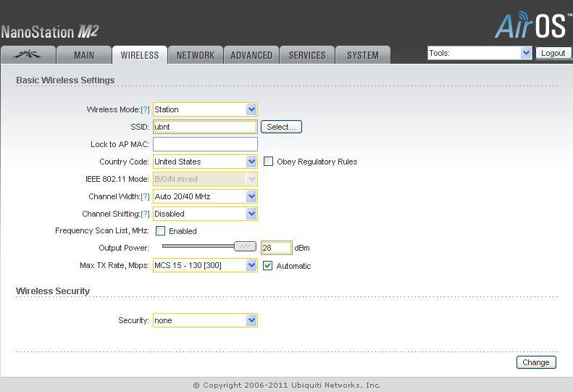Enable Frequency Scan List checkbox
The height and width of the screenshot is (392, 573).
(x=160, y=231)
